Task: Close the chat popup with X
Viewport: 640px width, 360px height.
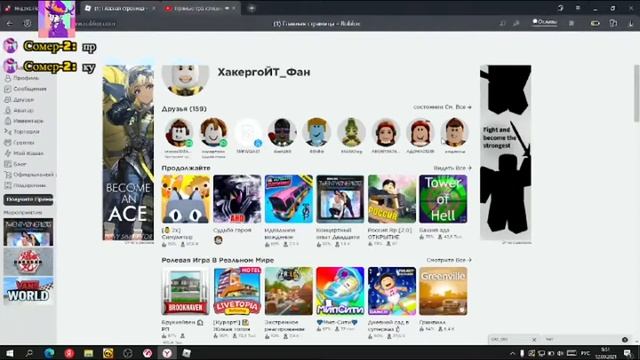Action: (534, 340)
